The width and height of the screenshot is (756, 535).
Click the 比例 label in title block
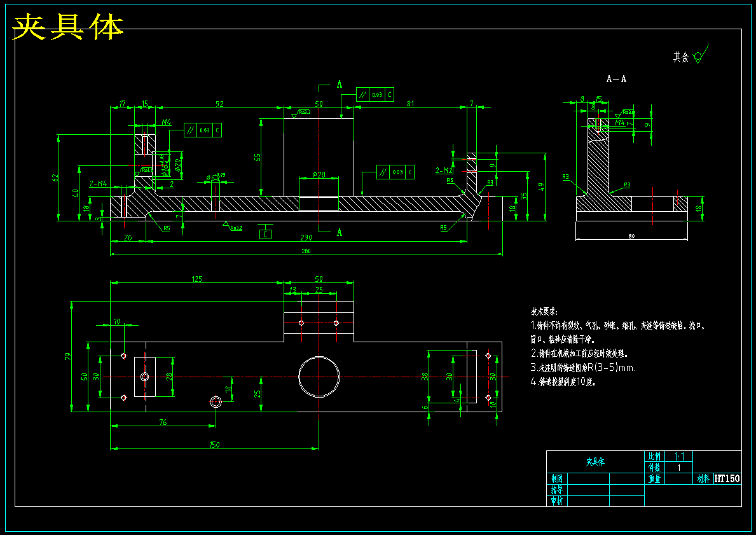pos(654,456)
